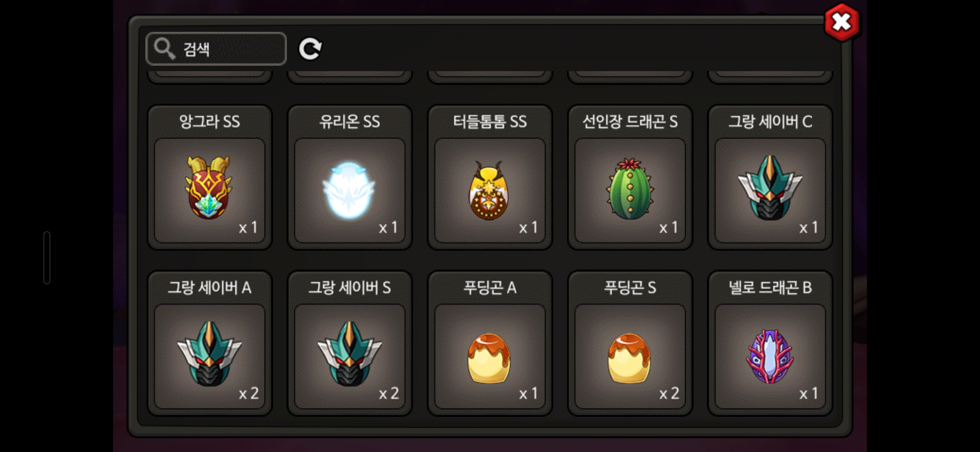980x452 pixels.
Task: Select the 그랑 세이버 C egg
Action: (770, 177)
